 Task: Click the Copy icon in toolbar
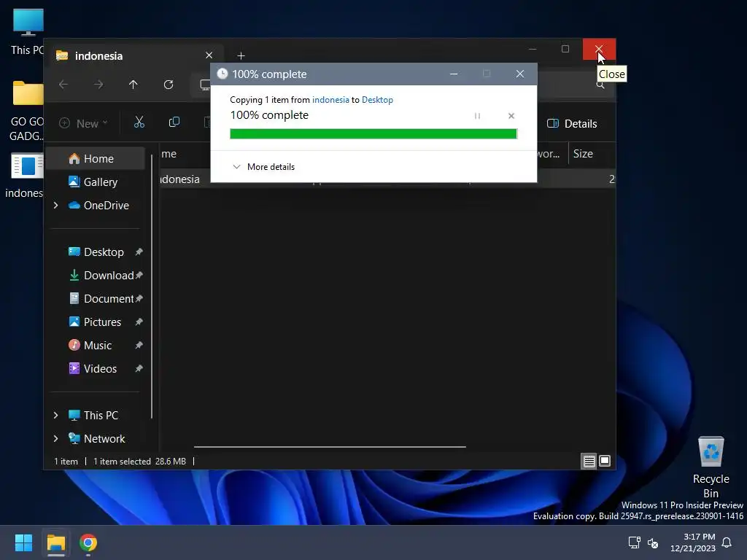(x=174, y=122)
